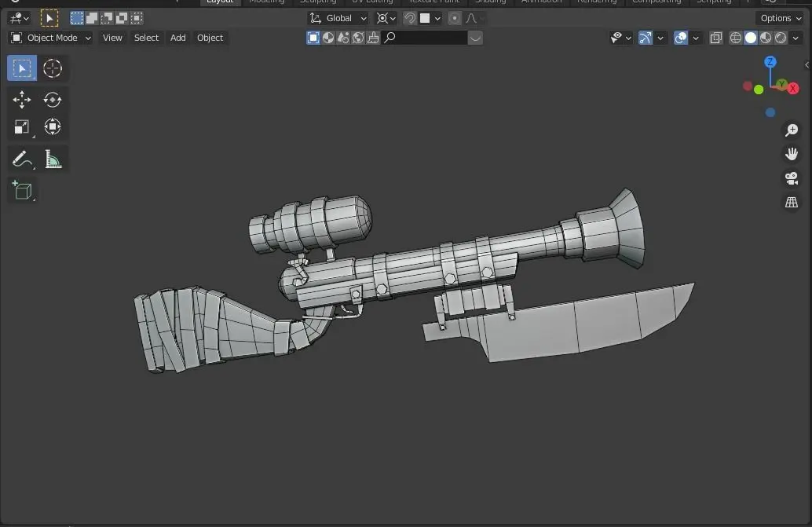Click the blue Z axis on navigation gizmo
Screen dimensions: 812x527
(770, 62)
